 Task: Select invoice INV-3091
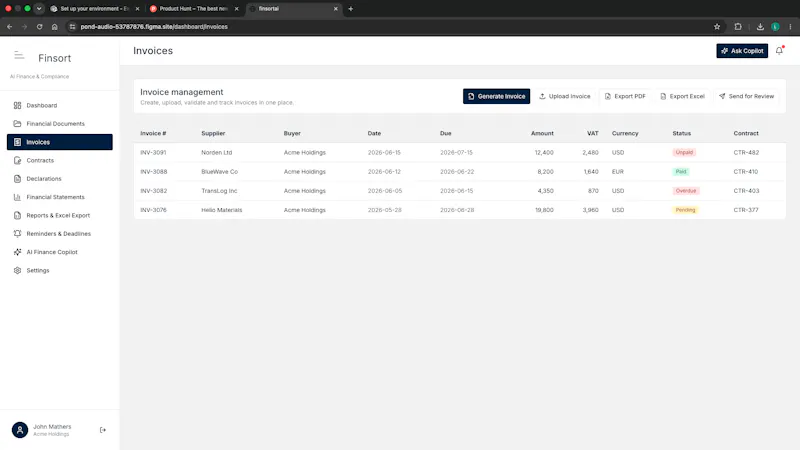click(153, 153)
